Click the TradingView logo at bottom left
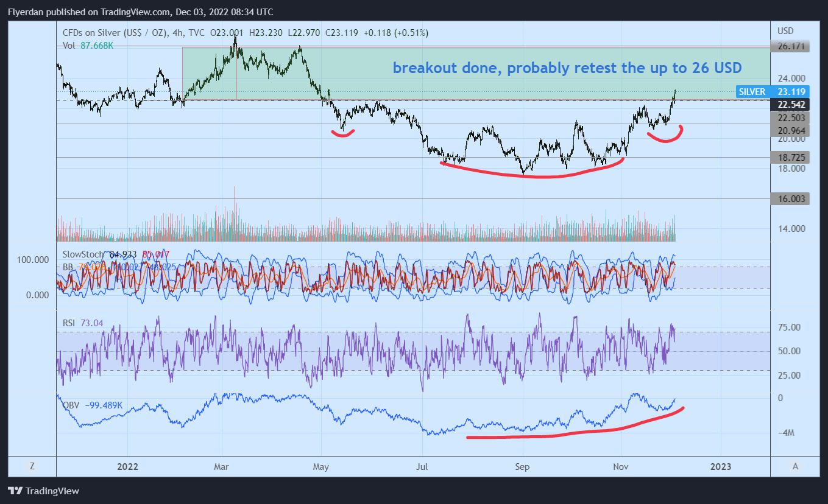The width and height of the screenshot is (828, 504). tap(43, 491)
